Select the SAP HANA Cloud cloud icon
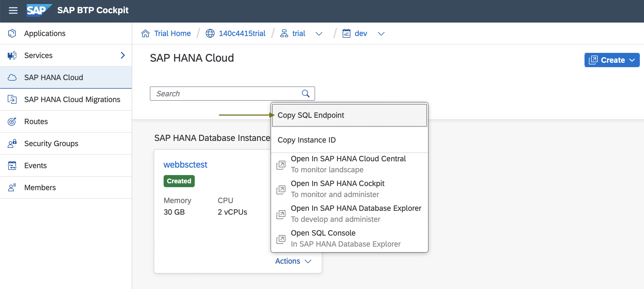This screenshot has width=644, height=289. (x=12, y=77)
